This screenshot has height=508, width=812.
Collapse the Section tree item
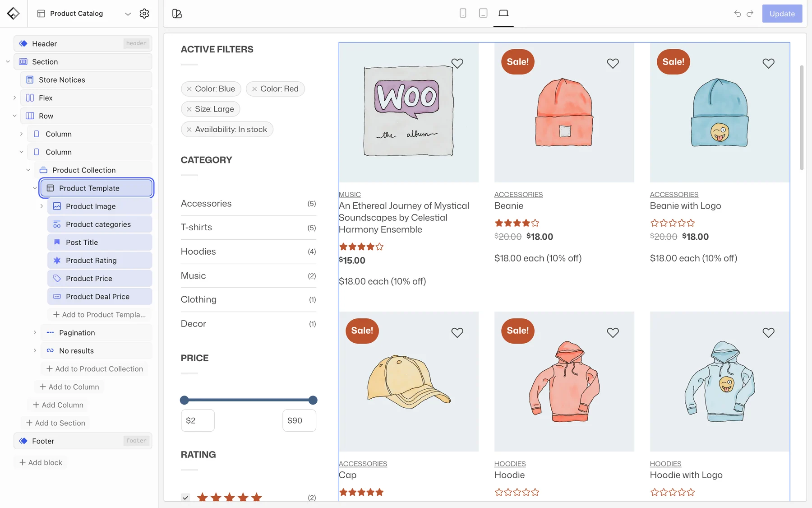pos(8,61)
